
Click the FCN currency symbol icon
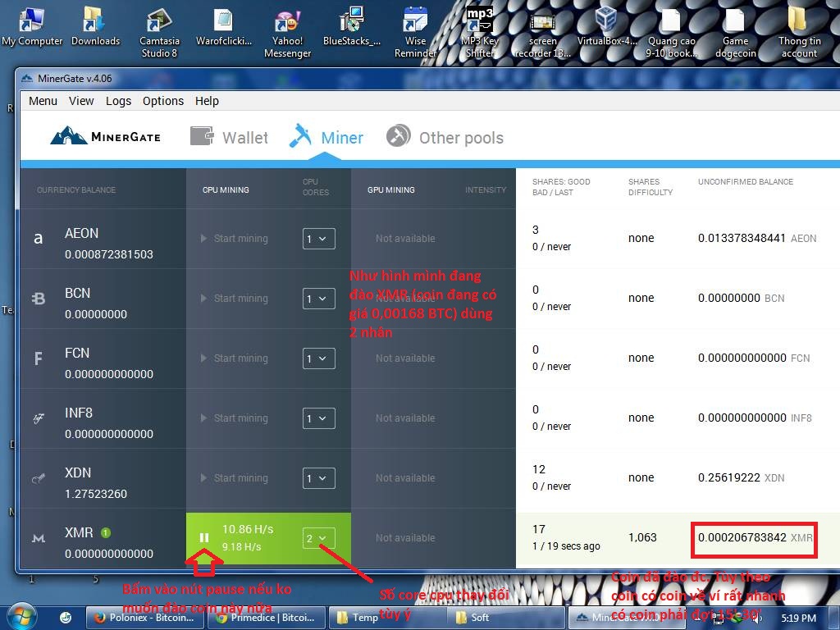point(38,358)
